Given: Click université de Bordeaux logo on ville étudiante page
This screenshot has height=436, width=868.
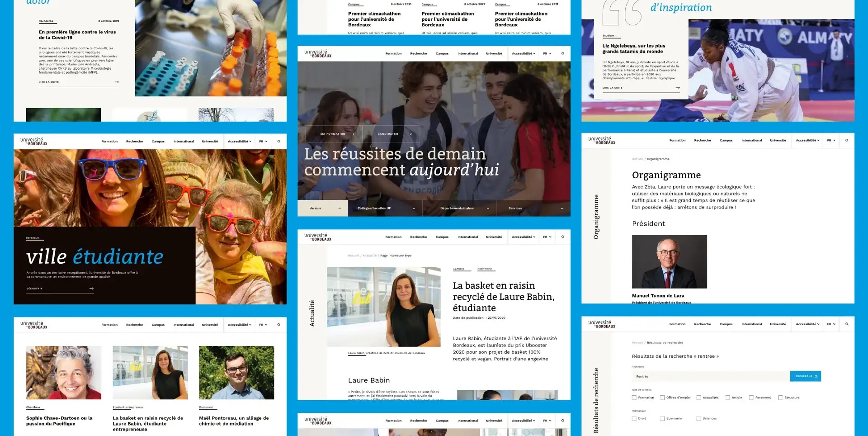Looking at the screenshot, I should click(34, 142).
